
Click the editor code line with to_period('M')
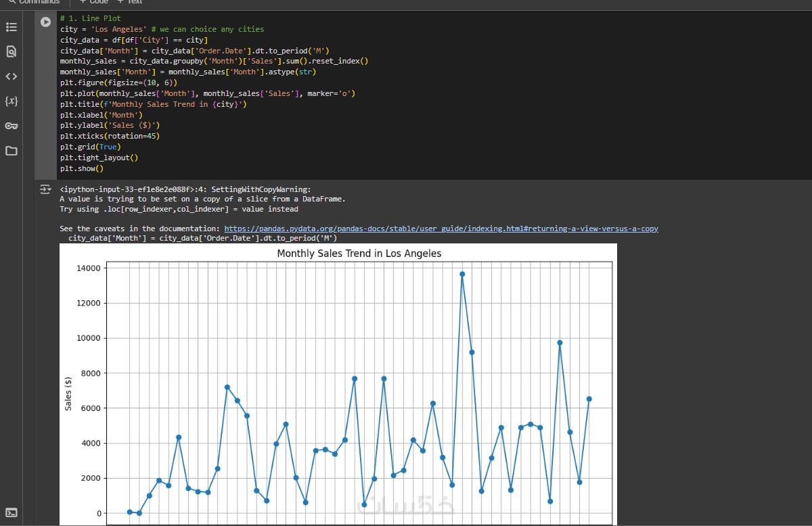coord(194,50)
